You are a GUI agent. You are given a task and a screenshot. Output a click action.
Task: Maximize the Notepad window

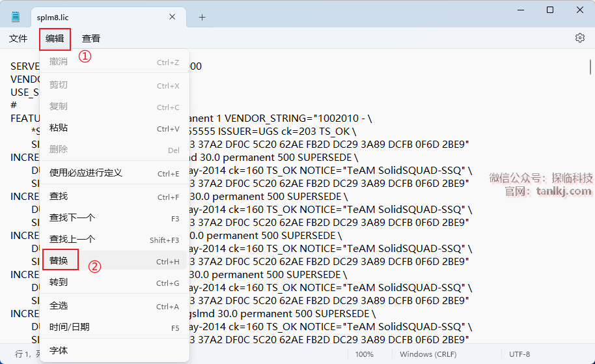tap(550, 10)
